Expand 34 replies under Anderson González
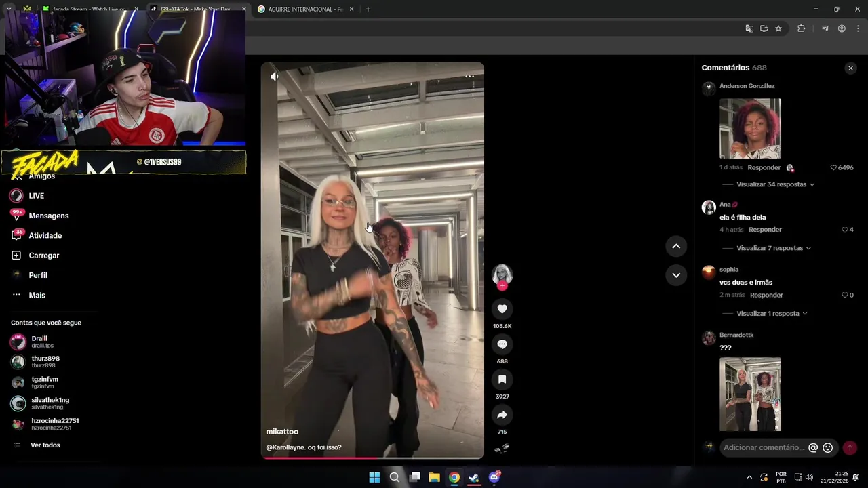 (x=775, y=184)
